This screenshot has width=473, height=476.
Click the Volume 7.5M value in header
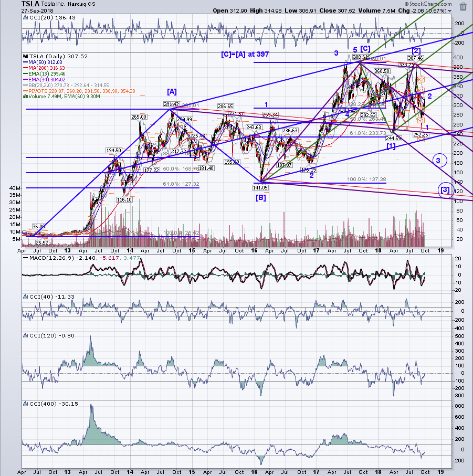click(376, 10)
